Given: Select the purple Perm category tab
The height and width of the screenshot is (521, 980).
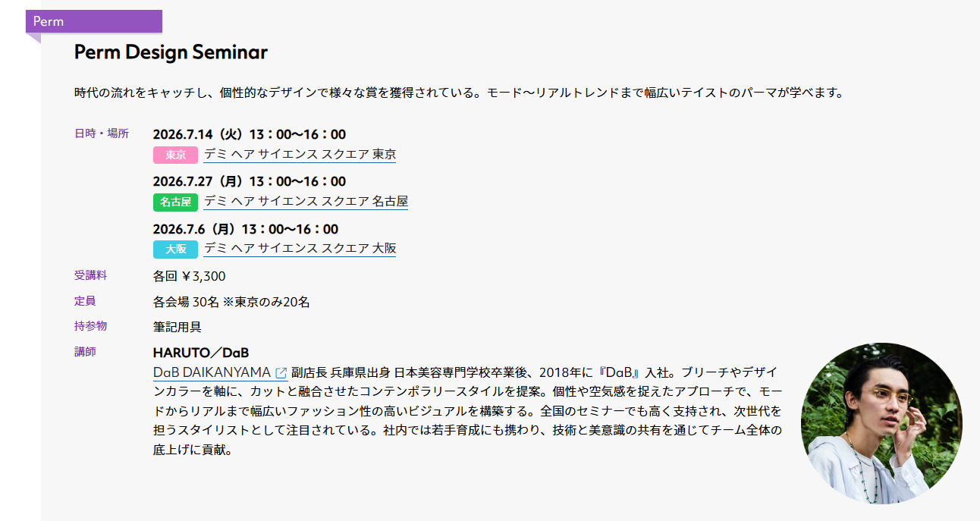Looking at the screenshot, I should (x=94, y=21).
